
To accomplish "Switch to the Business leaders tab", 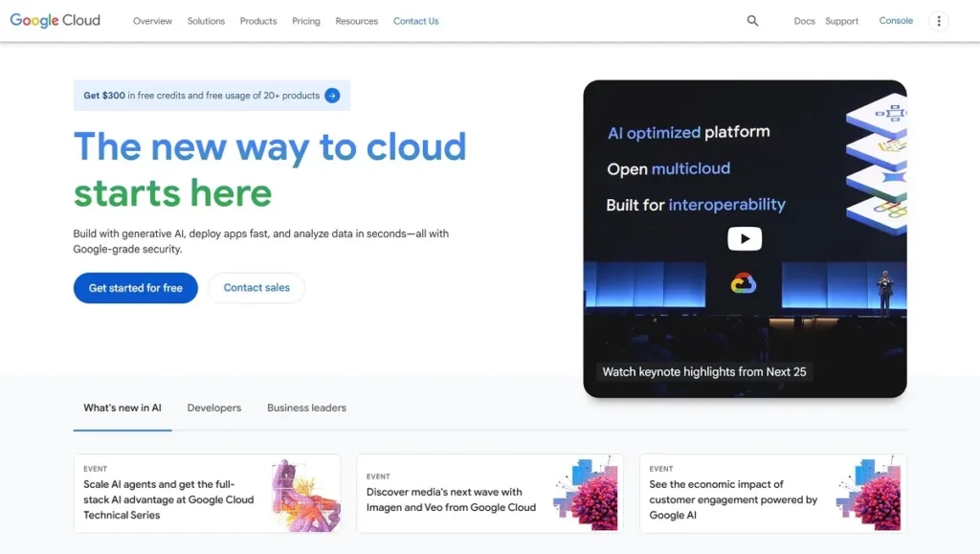I will (x=306, y=408).
